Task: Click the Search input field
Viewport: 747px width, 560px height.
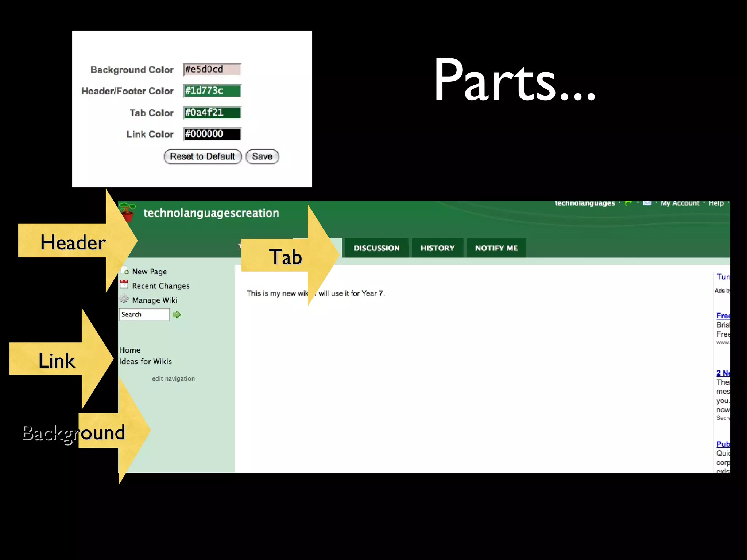Action: click(144, 314)
